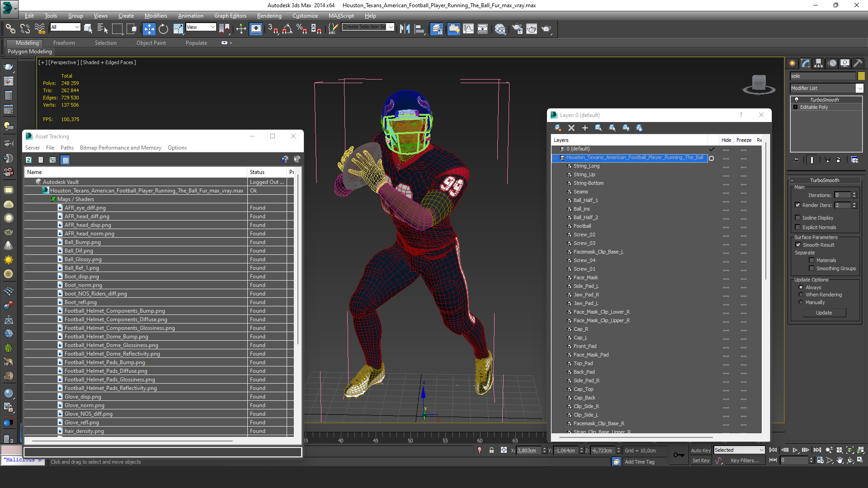Screen dimensions: 868x488
Task: Check Separate by Smoothing Groups
Action: point(812,268)
